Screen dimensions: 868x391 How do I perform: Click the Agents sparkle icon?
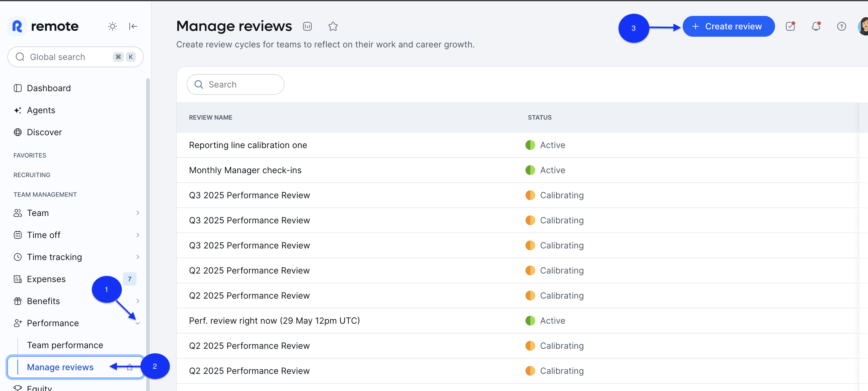coord(17,110)
